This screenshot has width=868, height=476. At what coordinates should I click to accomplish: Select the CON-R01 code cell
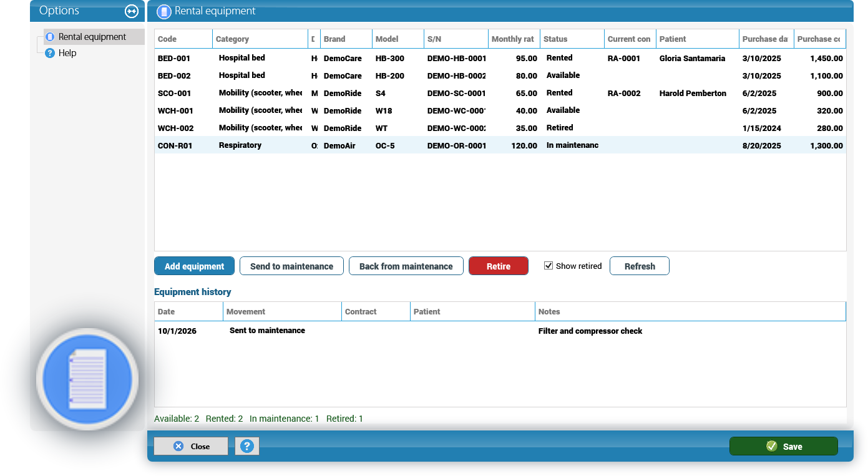tap(175, 145)
